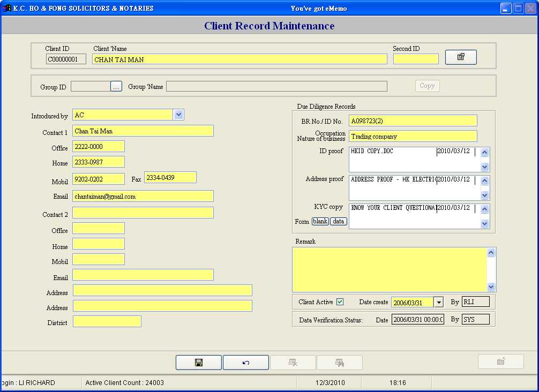Click the undo arrow button
The width and height of the screenshot is (539, 392).
coord(245,363)
